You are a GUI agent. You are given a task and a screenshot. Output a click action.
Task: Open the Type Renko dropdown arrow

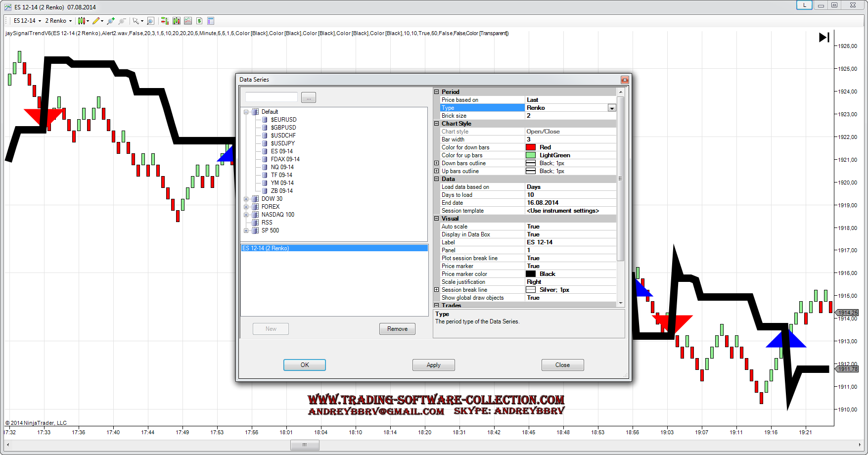pyautogui.click(x=612, y=108)
